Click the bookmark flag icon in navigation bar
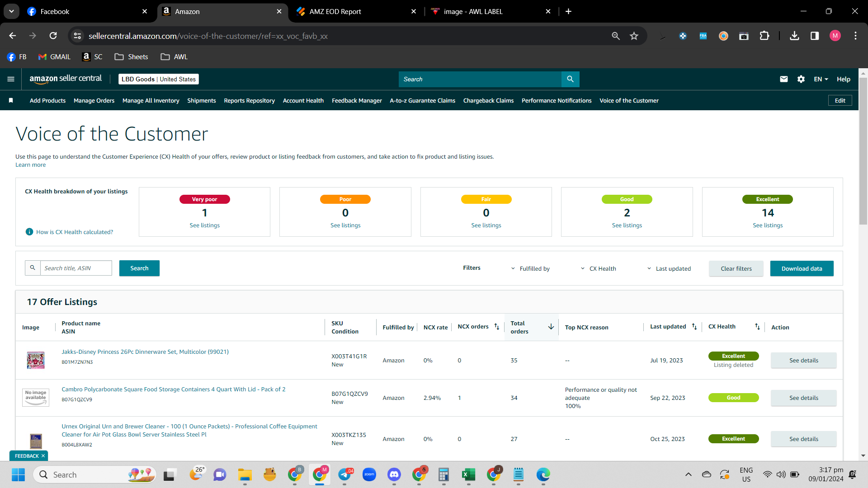 click(11, 100)
